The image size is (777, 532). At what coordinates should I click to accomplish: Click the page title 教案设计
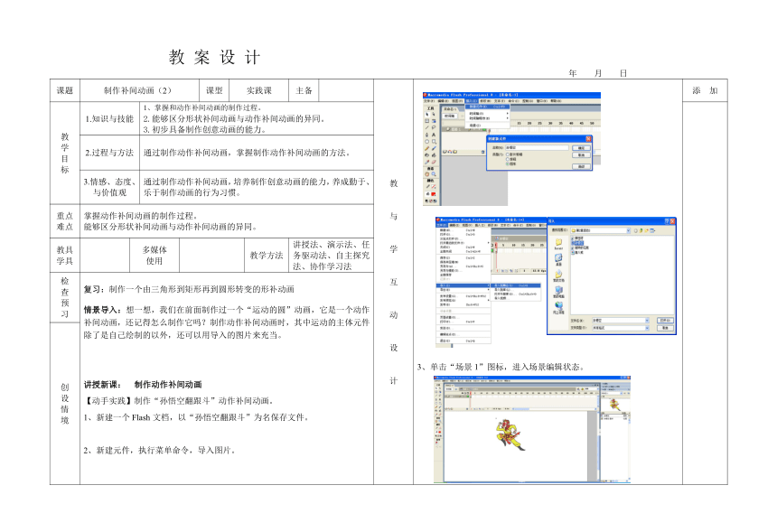[x=214, y=58]
